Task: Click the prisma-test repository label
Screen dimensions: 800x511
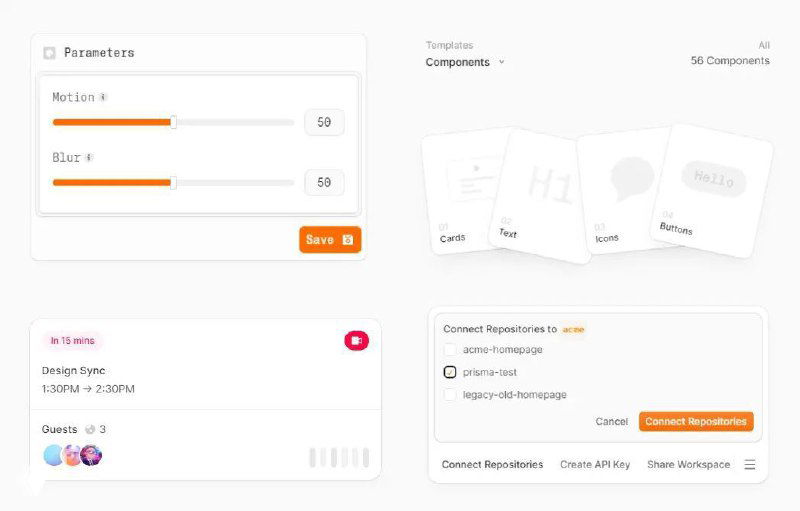Action: tap(490, 372)
